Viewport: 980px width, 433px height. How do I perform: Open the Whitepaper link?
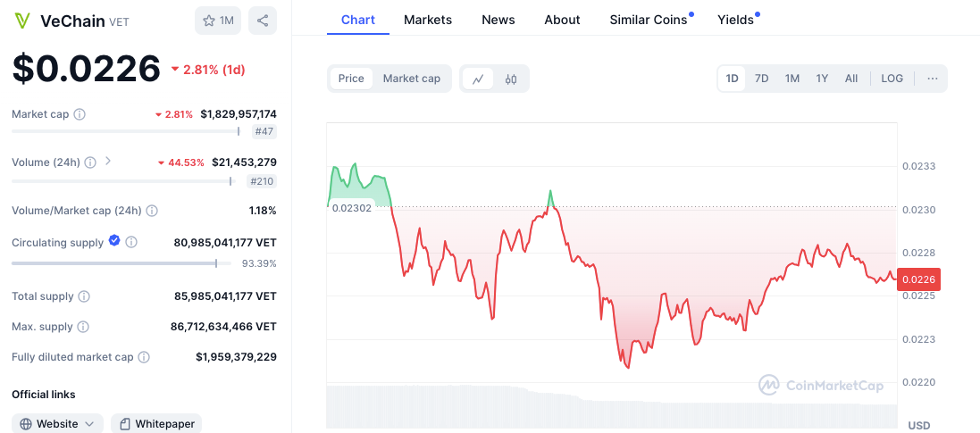click(156, 424)
